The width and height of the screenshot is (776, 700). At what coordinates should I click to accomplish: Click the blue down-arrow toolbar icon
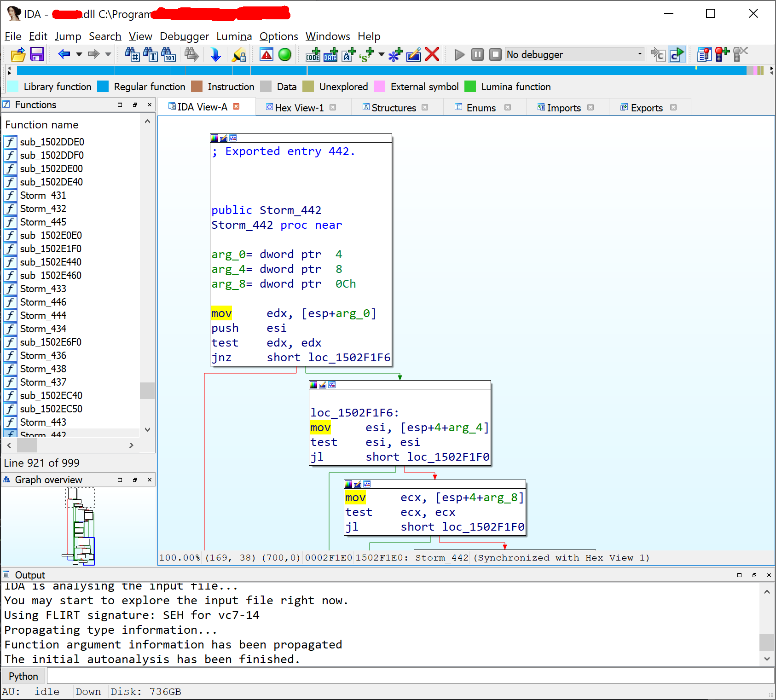pyautogui.click(x=215, y=54)
